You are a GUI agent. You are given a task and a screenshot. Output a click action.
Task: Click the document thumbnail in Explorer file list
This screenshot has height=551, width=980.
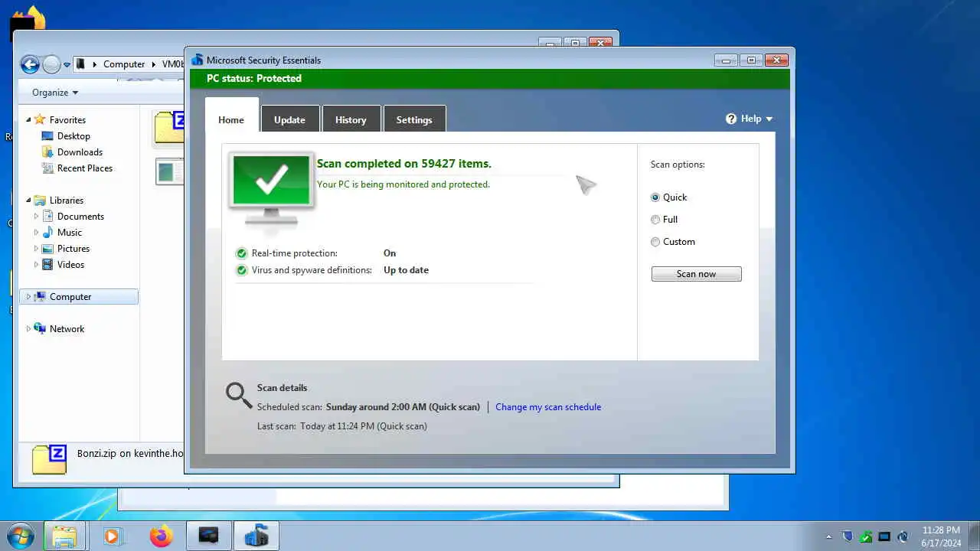[x=169, y=171]
